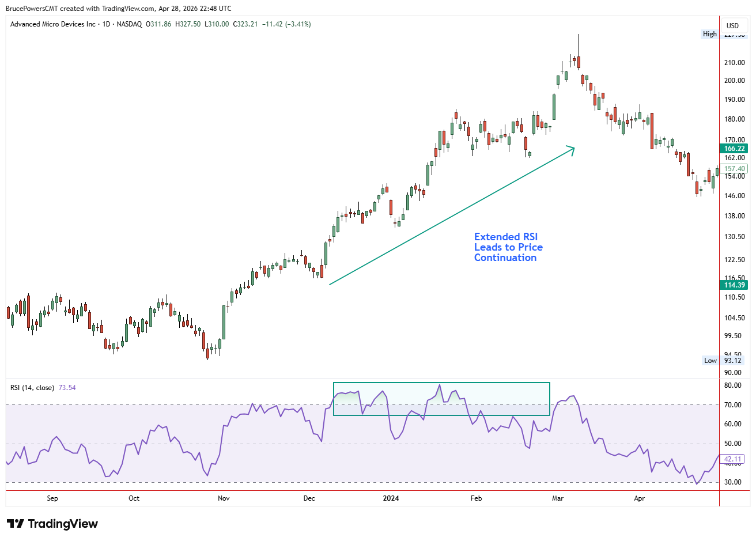This screenshot has width=756, height=541.
Task: Click the 2024 label on time axis
Action: [391, 498]
